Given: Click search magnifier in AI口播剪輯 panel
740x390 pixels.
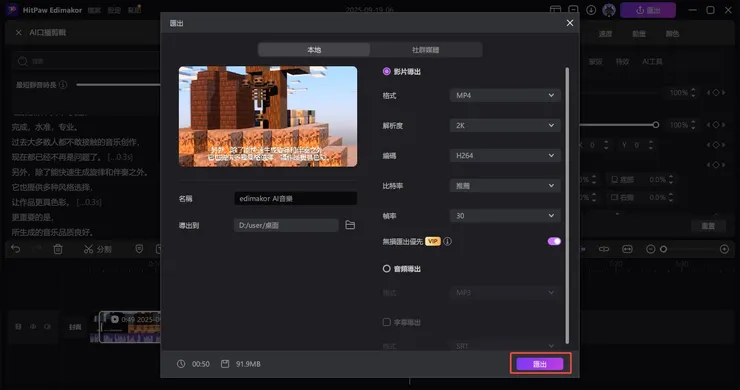Looking at the screenshot, I should (22, 61).
